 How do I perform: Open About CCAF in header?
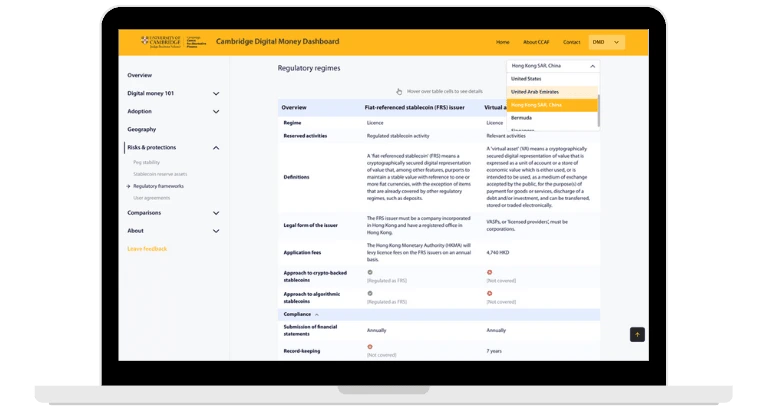536,42
